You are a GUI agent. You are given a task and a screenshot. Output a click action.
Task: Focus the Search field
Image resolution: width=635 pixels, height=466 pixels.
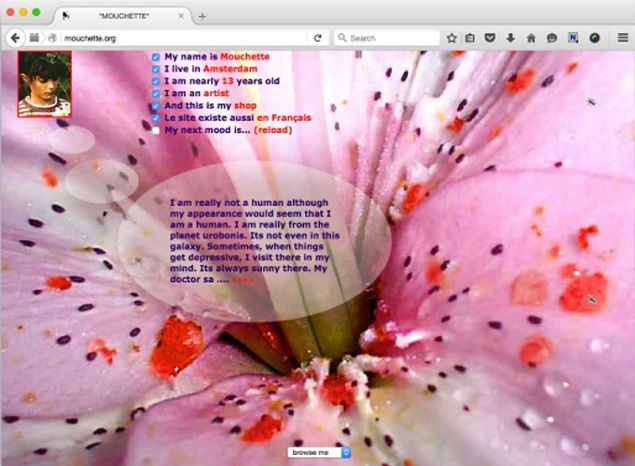click(x=387, y=38)
